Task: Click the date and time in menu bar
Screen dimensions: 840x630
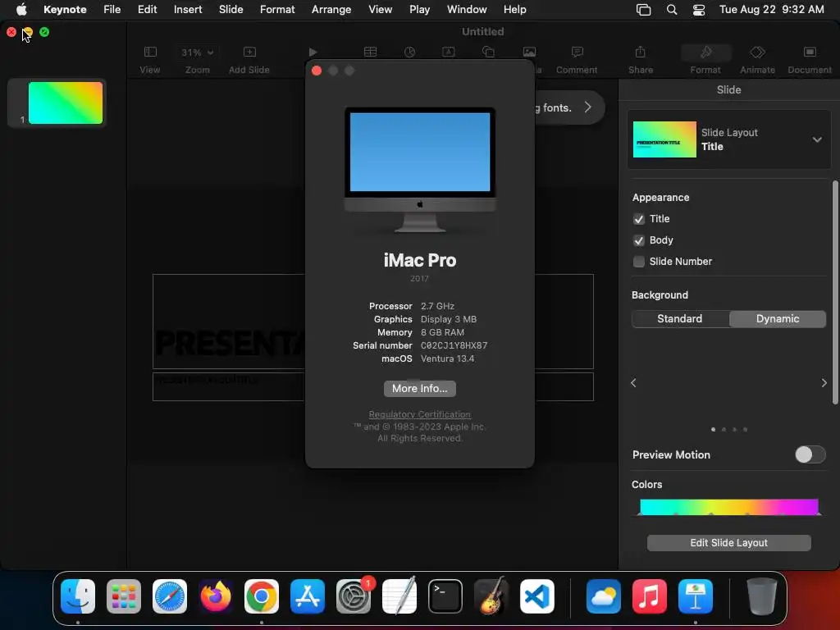Action: click(x=771, y=9)
